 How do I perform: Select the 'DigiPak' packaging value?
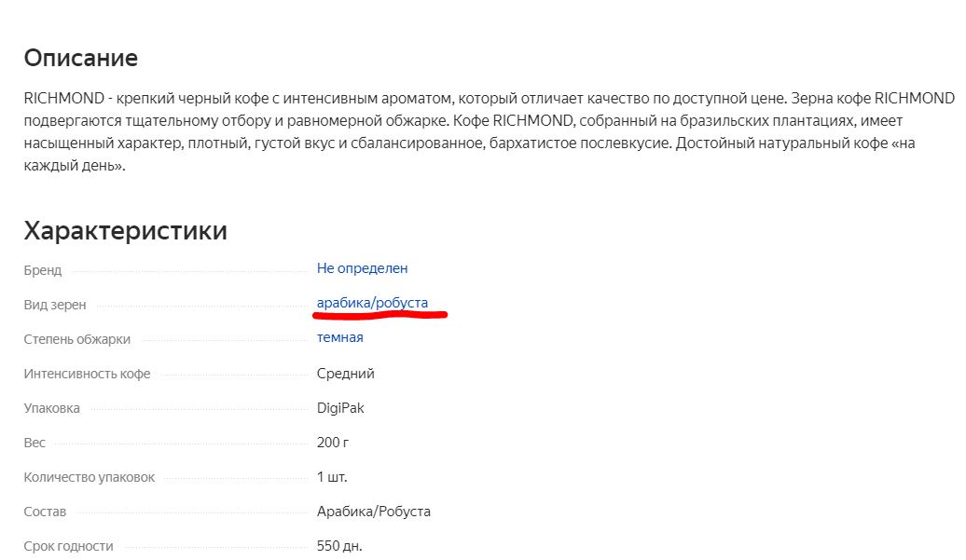tap(340, 408)
